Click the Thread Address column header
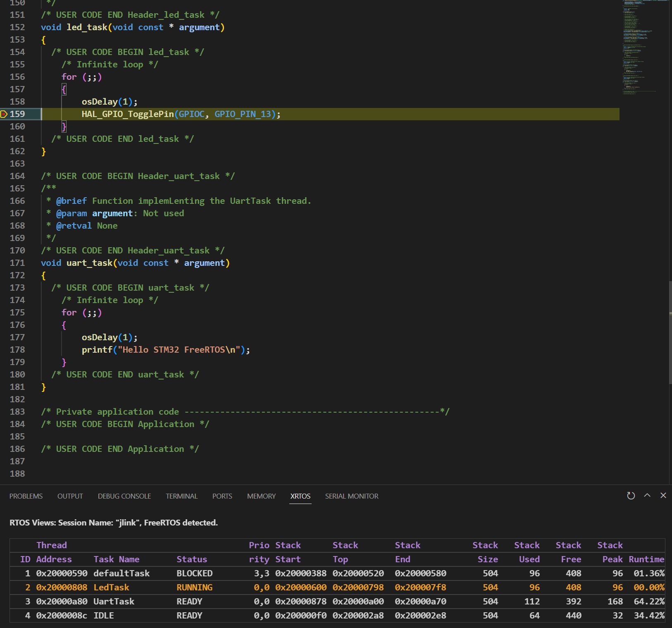This screenshot has height=628, width=672. (x=54, y=552)
